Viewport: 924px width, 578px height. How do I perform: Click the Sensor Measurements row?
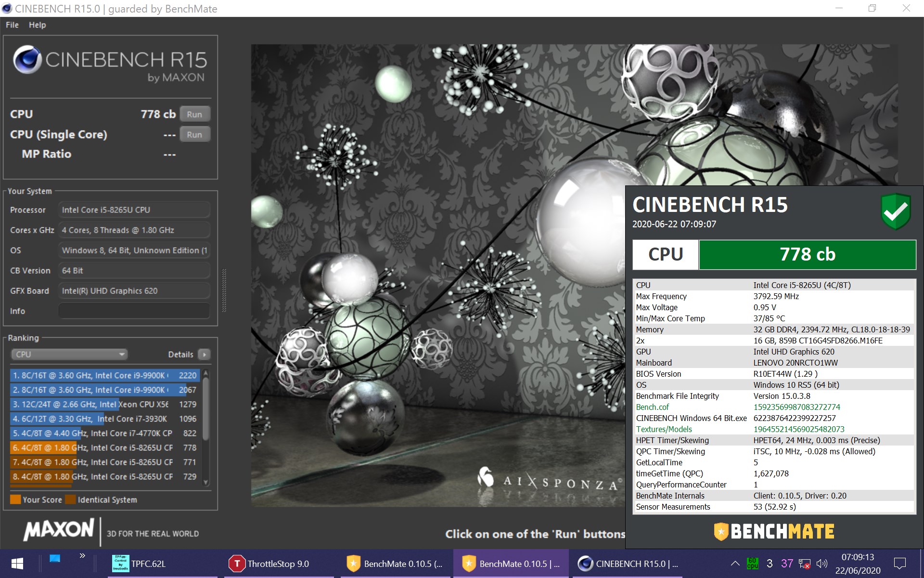pyautogui.click(x=773, y=507)
